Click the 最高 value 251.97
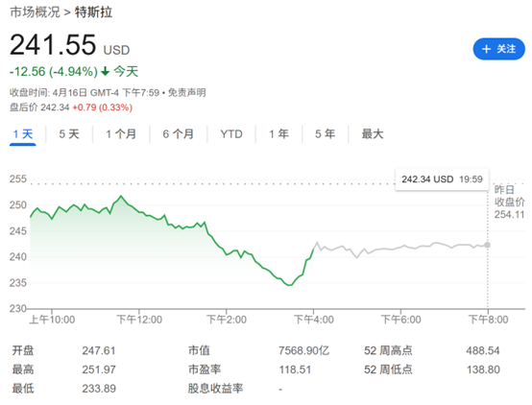Viewport: 532px width, 405px height. 99,369
